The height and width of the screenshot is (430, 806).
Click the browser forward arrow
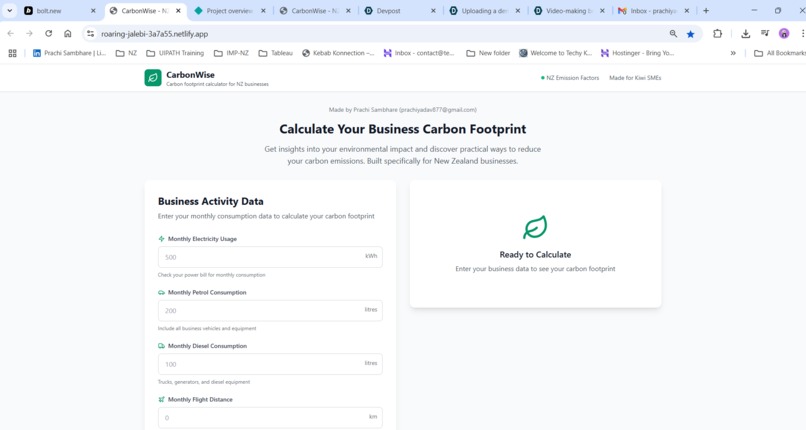29,33
